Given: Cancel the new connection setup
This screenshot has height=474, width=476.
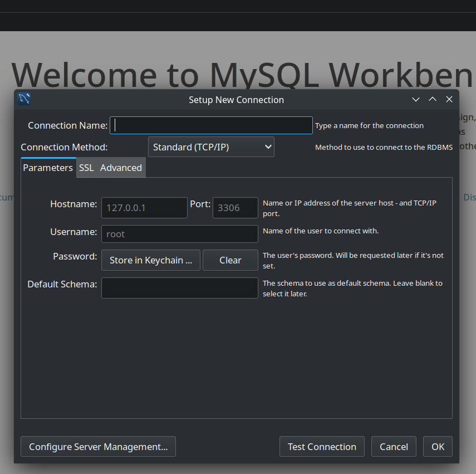Looking at the screenshot, I should pos(394,447).
